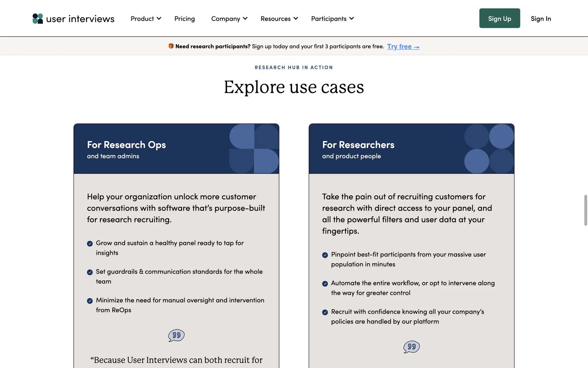The width and height of the screenshot is (588, 368).
Task: Click the petal graphic on Research Ops header
Action: 254,149
